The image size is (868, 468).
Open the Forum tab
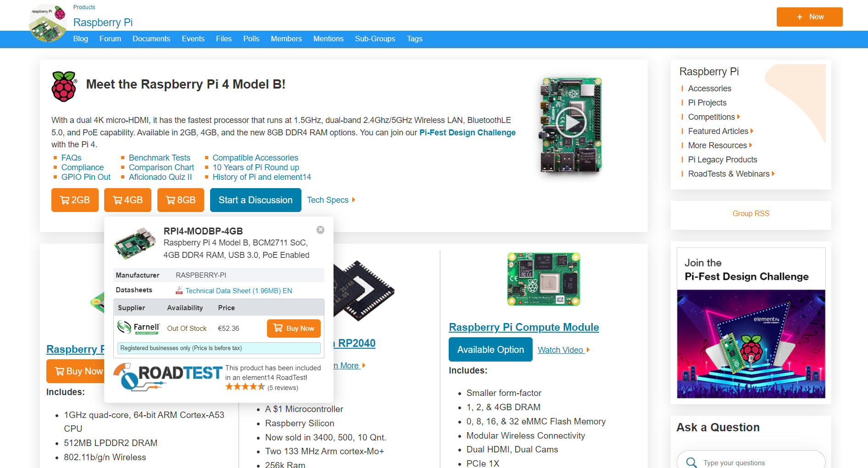110,39
